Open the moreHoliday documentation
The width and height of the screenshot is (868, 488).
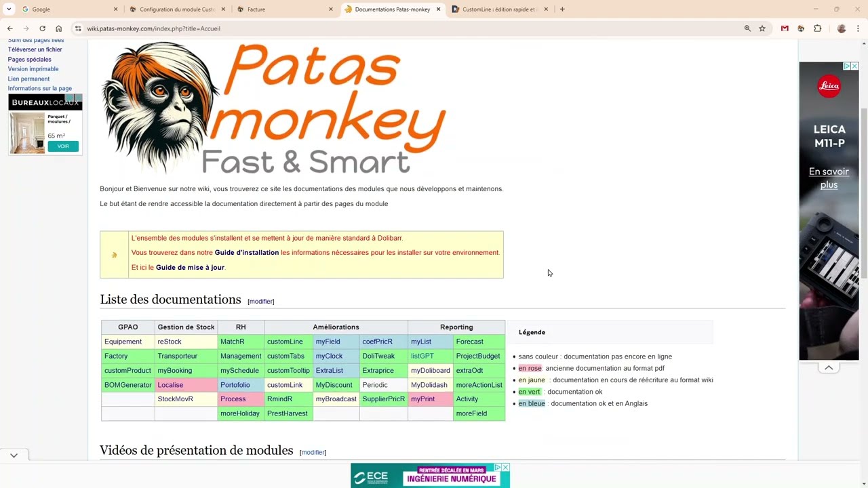tap(240, 413)
